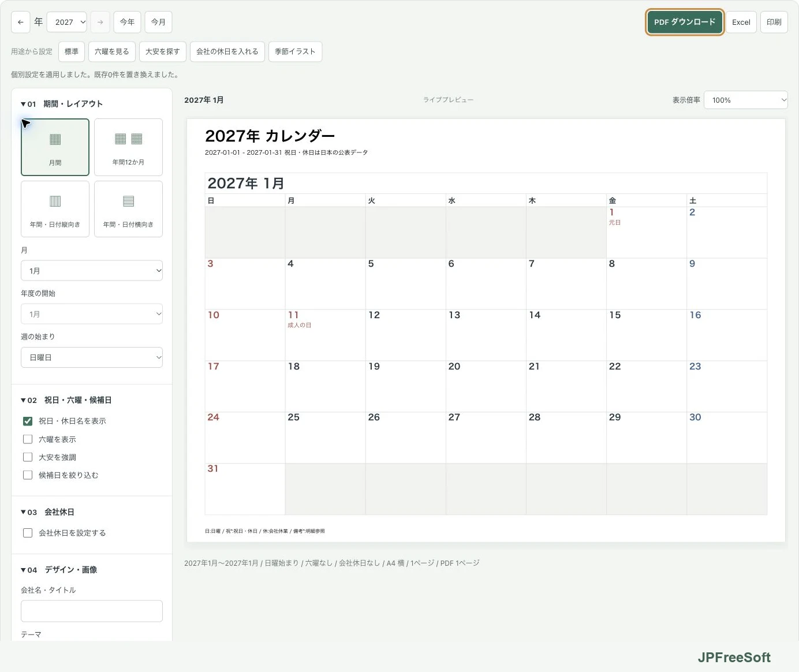This screenshot has height=672, width=799.
Task: Click the 成人の日 label on January 11
Action: 300,325
